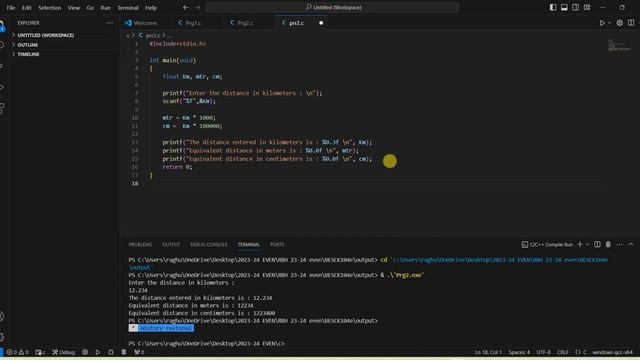The width and height of the screenshot is (640, 360).
Task: Open Explorer more actions ellipsis
Action: 109,23
